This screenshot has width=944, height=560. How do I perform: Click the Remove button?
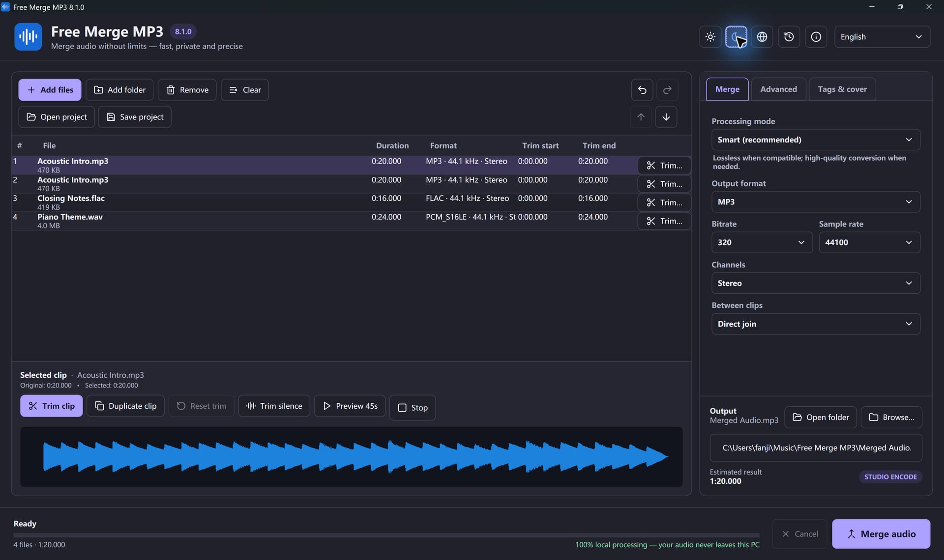point(187,90)
